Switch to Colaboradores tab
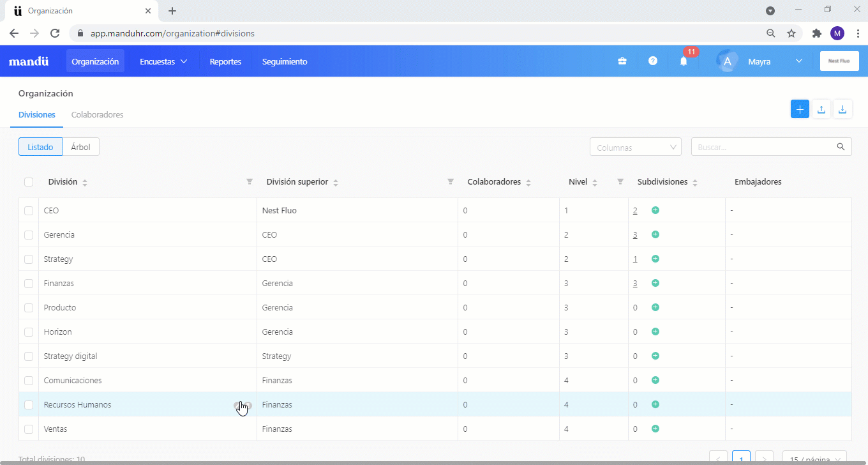Image resolution: width=868 pixels, height=465 pixels. click(97, 115)
